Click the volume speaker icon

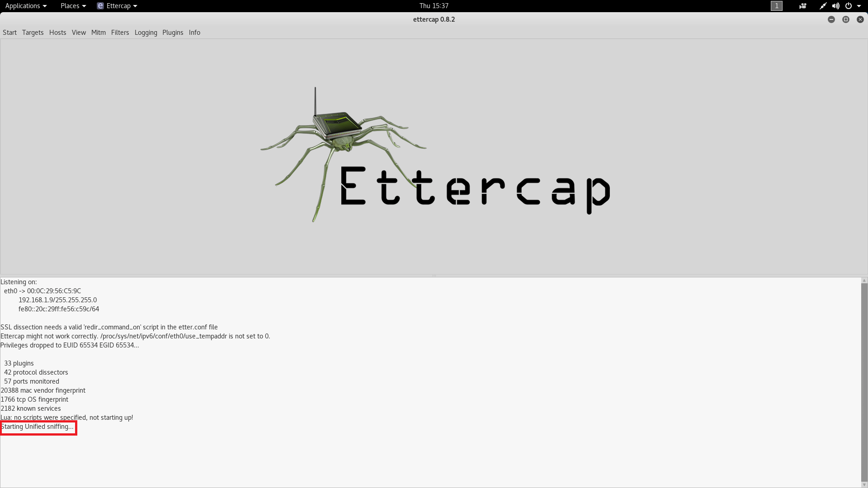(x=835, y=6)
